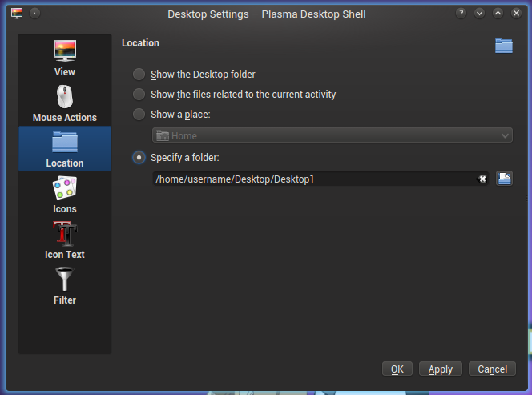Clear the folder path with the X icon
This screenshot has width=532, height=395.
[x=482, y=179]
